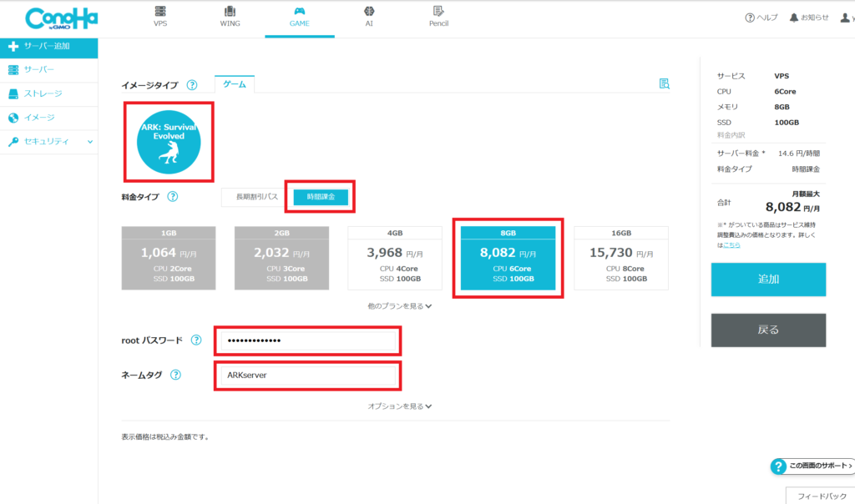Click help icon next to イメージタイプ
Image resolution: width=855 pixels, height=504 pixels.
pos(192,85)
